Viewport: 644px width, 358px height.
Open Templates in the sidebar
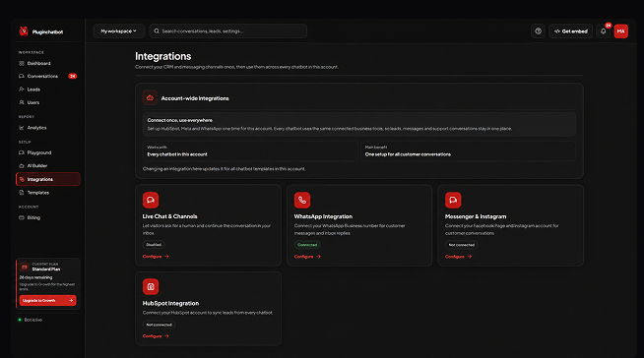(48, 193)
